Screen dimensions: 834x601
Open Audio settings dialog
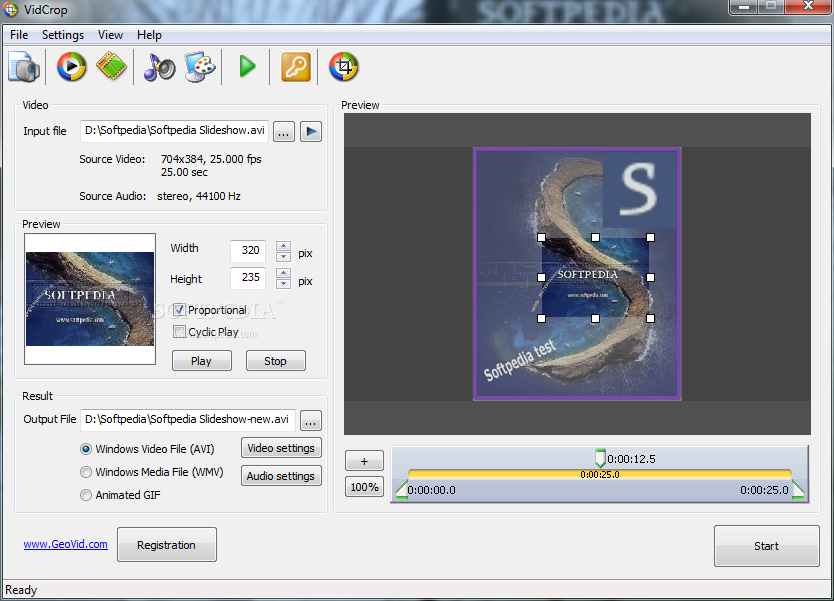[x=281, y=476]
